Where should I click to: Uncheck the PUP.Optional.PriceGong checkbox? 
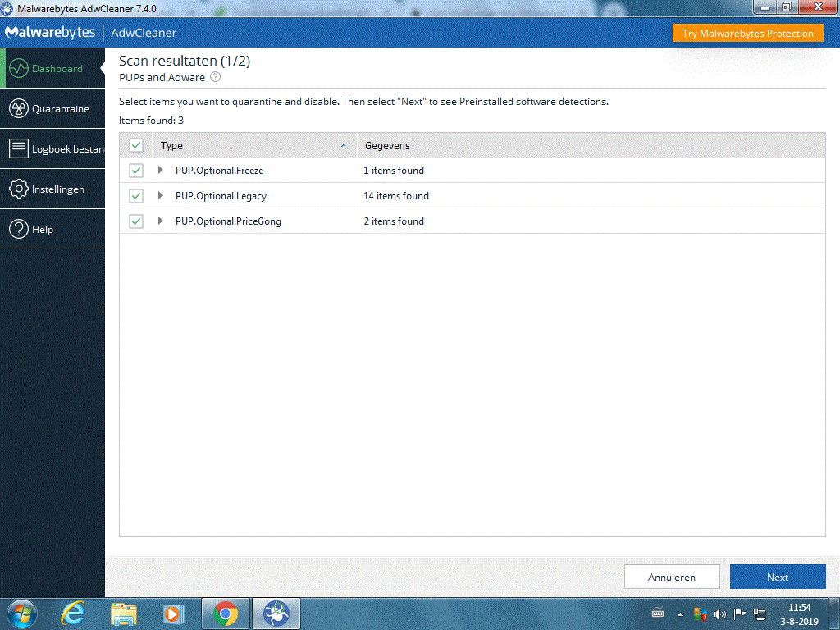[x=136, y=221]
